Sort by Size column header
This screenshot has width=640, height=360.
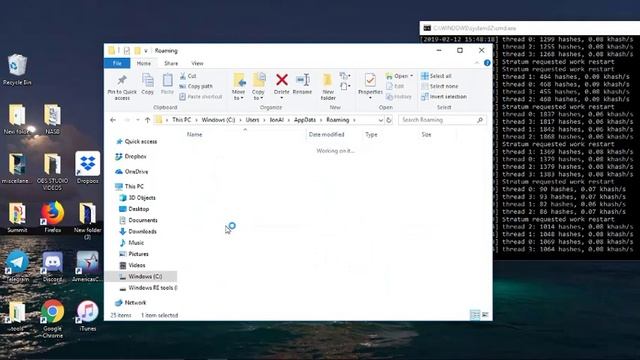click(427, 134)
